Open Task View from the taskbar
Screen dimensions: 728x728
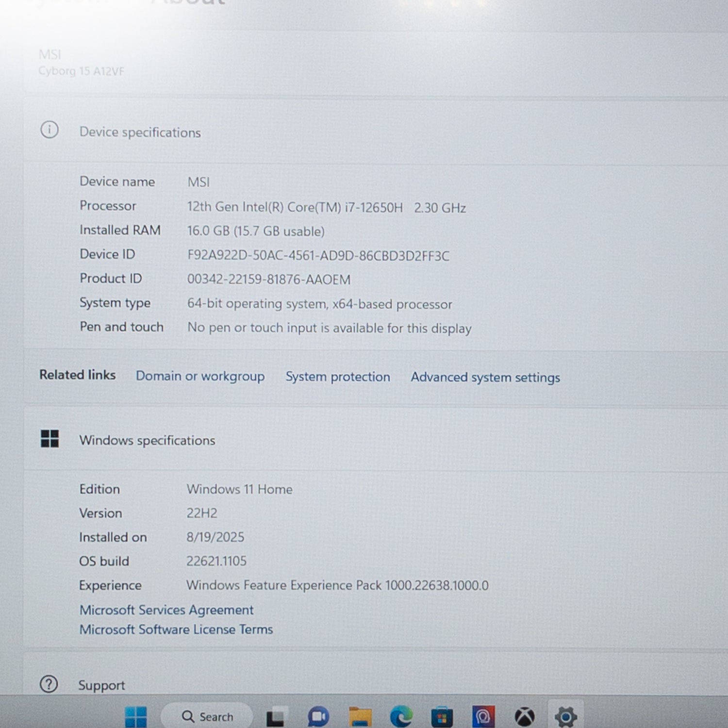pyautogui.click(x=275, y=717)
